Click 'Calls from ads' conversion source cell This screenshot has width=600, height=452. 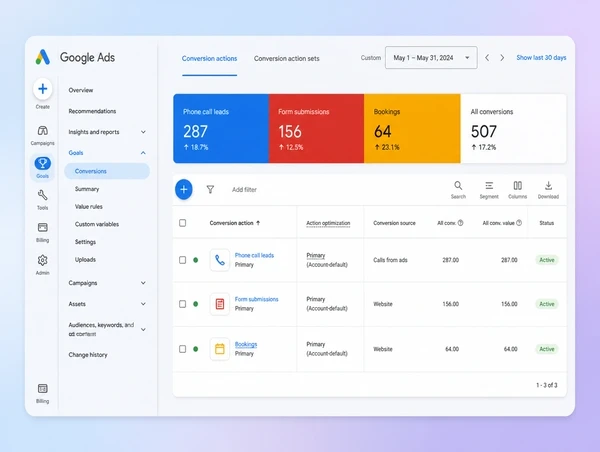[390, 260]
